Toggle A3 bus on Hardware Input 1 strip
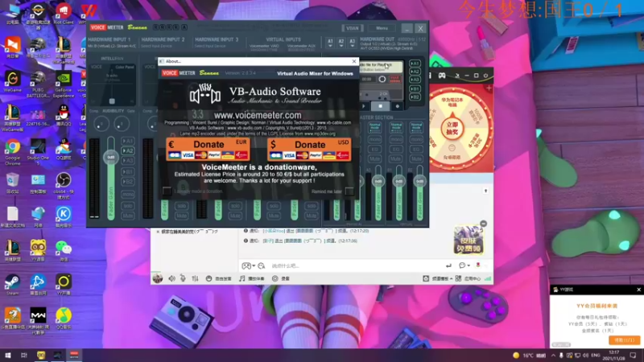The width and height of the screenshot is (644, 362). (128, 160)
